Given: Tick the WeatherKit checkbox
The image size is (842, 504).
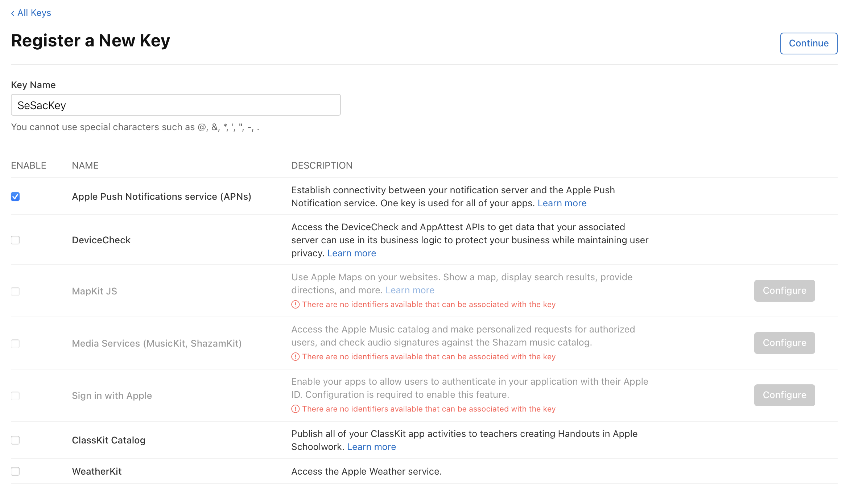Looking at the screenshot, I should click(x=15, y=471).
